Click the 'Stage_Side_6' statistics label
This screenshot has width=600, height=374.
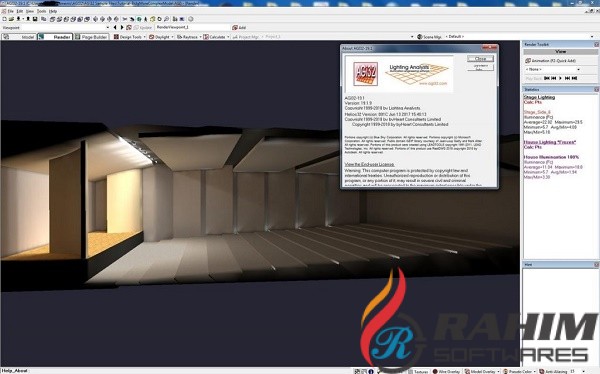click(x=537, y=112)
